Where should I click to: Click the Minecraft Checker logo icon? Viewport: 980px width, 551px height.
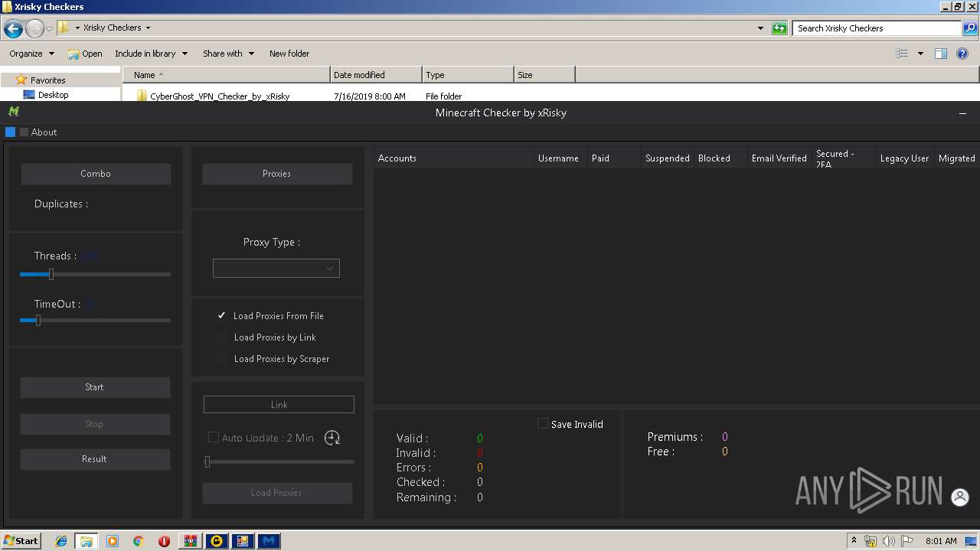click(x=14, y=112)
